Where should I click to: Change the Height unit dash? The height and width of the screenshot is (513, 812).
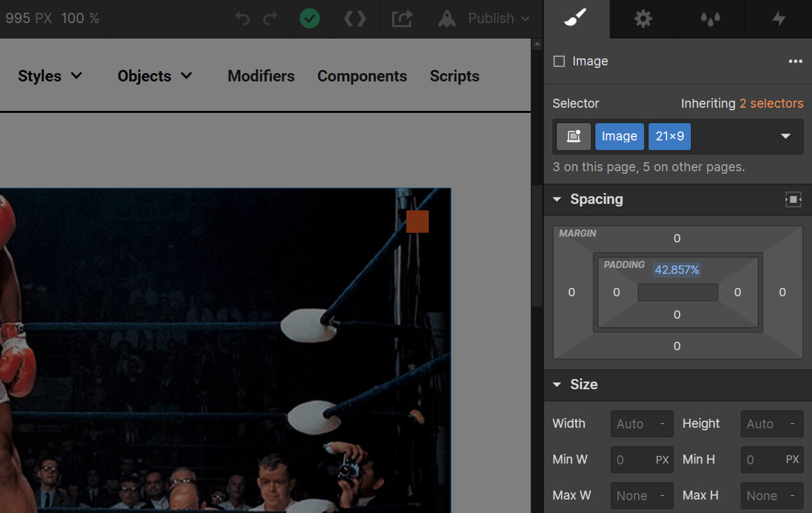[x=792, y=424]
